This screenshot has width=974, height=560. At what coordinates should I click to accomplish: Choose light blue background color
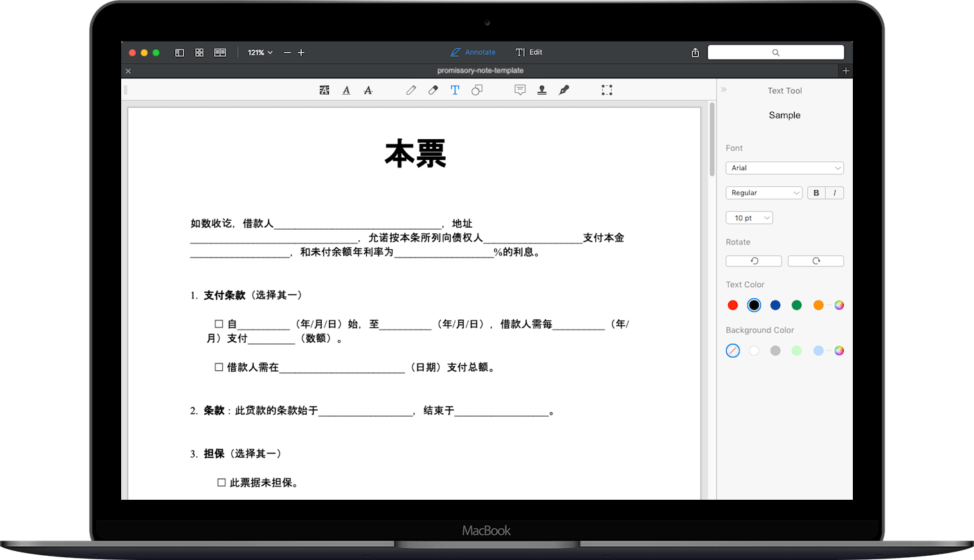tap(818, 351)
